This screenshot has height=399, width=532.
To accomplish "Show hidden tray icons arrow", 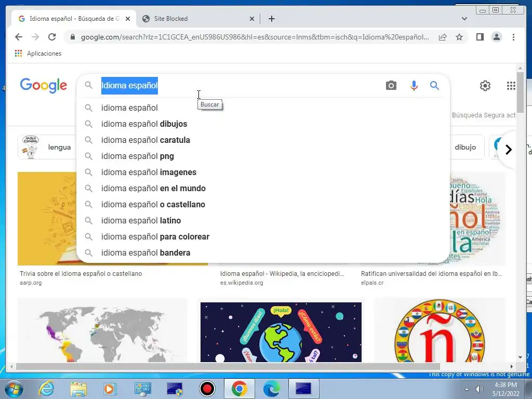I will click(x=467, y=389).
